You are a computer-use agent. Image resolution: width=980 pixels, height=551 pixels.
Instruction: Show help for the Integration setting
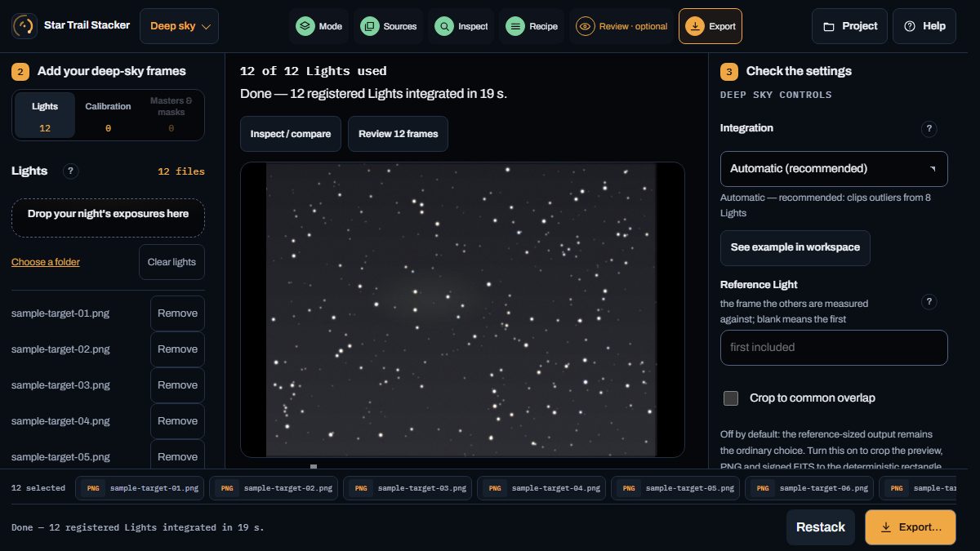point(929,129)
